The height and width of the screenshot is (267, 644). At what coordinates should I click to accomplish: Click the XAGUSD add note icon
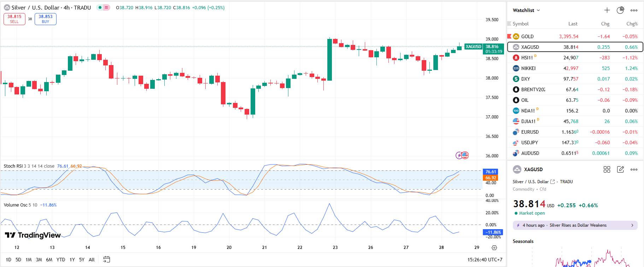(620, 169)
